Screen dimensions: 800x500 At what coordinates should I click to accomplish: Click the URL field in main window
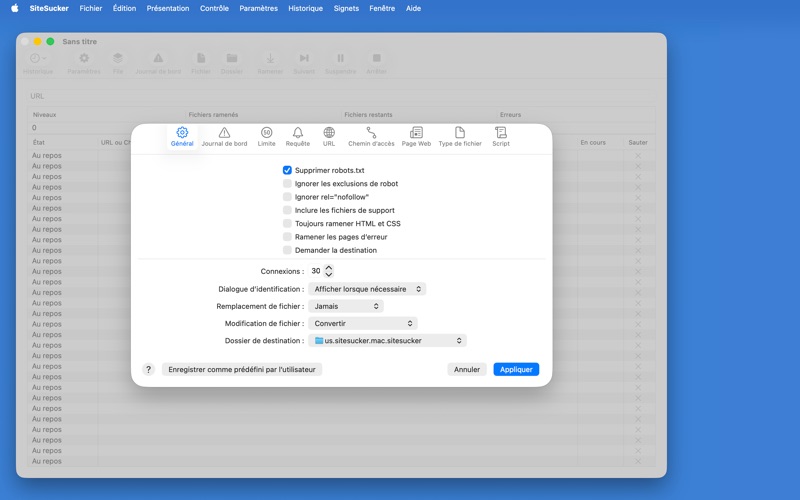340,96
